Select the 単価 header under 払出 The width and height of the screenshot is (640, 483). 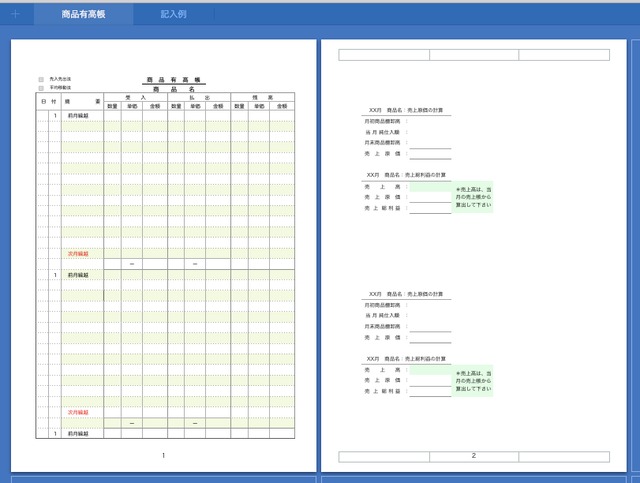pyautogui.click(x=195, y=106)
